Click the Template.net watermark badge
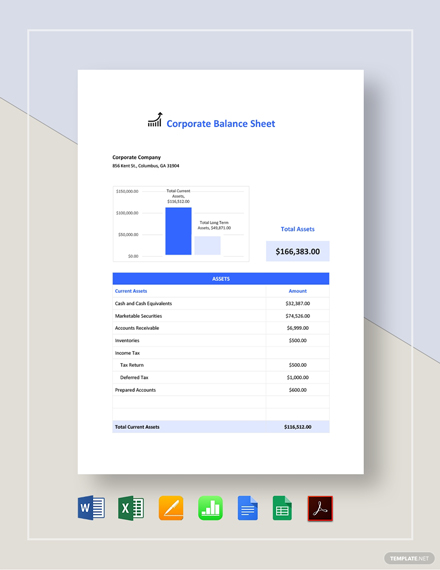This screenshot has width=440, height=570. pyautogui.click(x=409, y=558)
